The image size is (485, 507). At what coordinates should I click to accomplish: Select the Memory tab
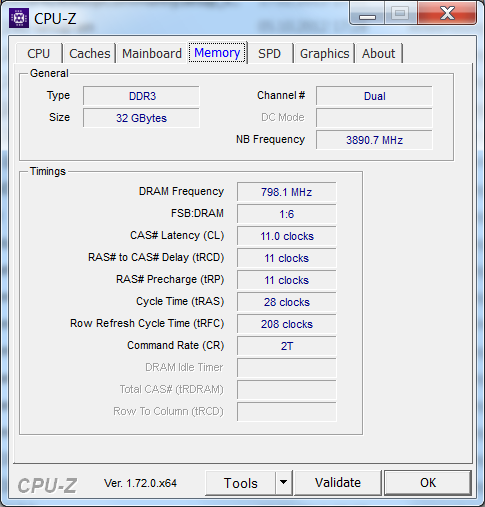click(217, 53)
